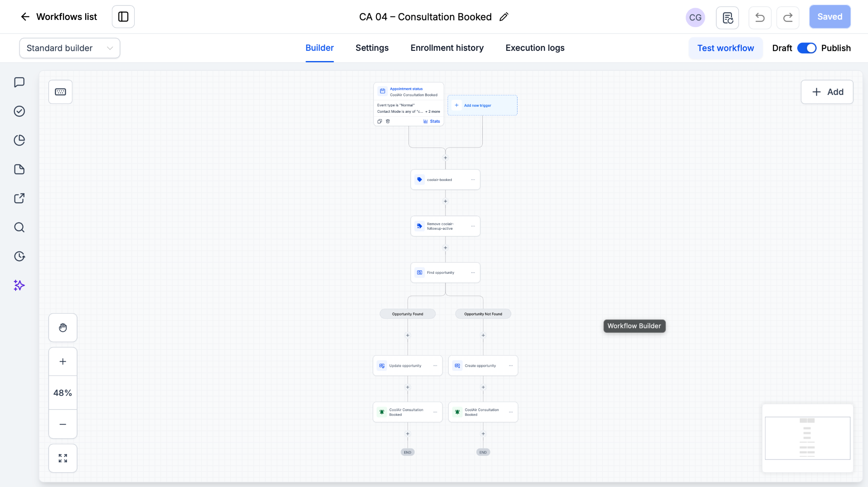The width and height of the screenshot is (868, 487).
Task: Undo the last change
Action: point(760,17)
